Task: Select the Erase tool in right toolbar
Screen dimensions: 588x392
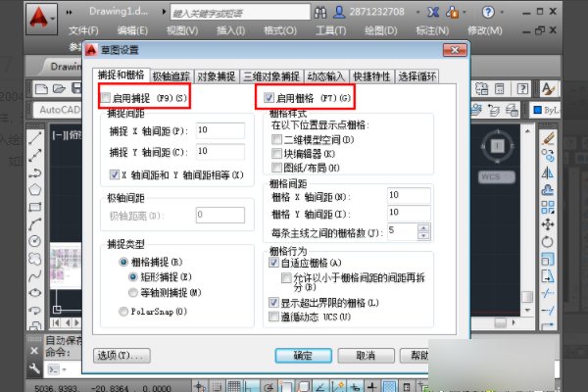Action: click(x=548, y=139)
